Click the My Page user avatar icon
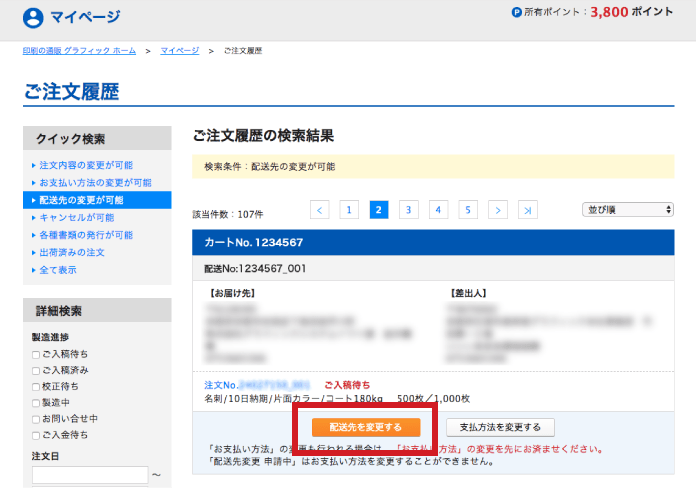 point(33,17)
